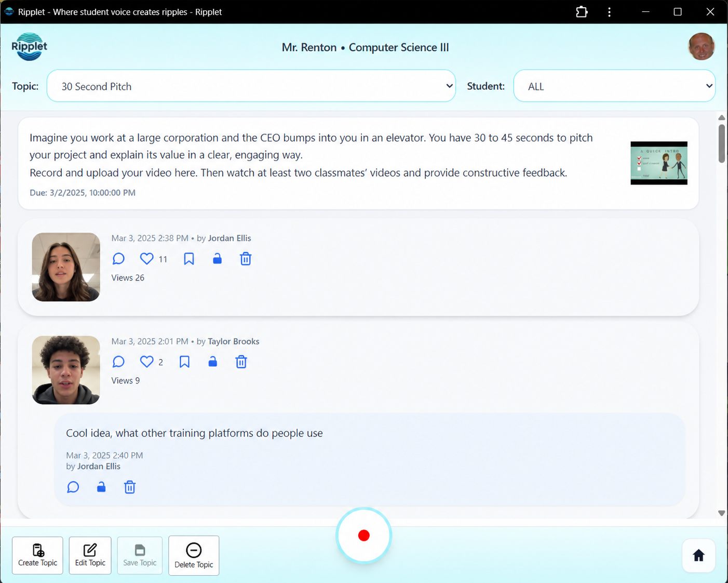Open the Ripplet logo in the header
Viewport: 728px width, 583px height.
click(30, 47)
